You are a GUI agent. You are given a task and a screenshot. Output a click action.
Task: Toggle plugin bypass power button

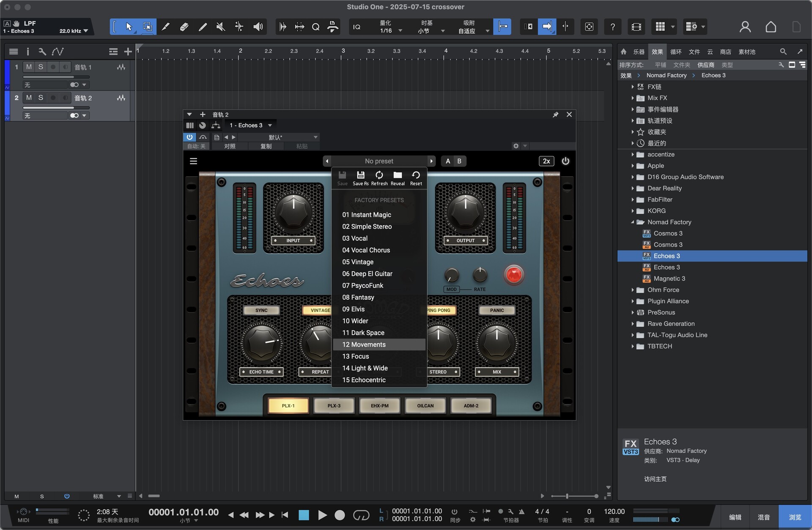pos(189,137)
